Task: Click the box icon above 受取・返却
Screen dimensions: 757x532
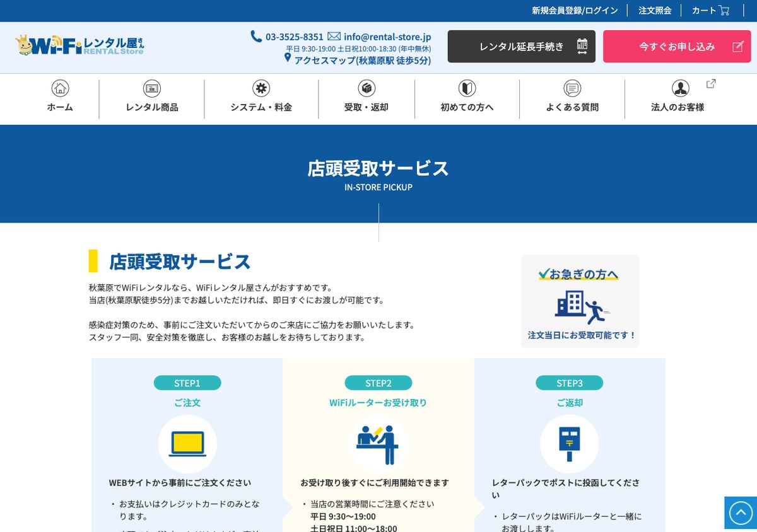Action: click(367, 88)
